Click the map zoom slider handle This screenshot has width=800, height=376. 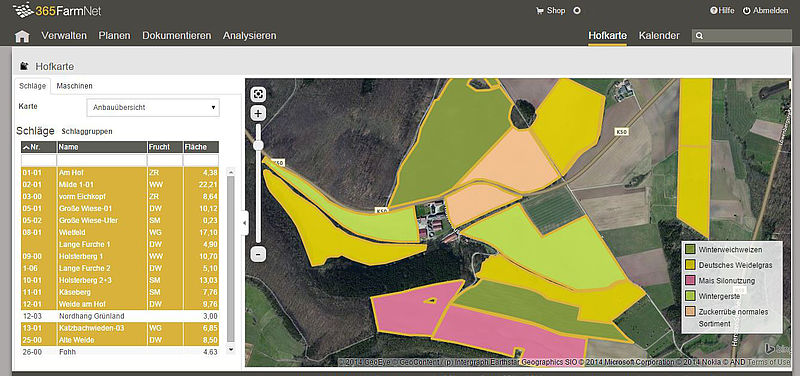pos(259,146)
